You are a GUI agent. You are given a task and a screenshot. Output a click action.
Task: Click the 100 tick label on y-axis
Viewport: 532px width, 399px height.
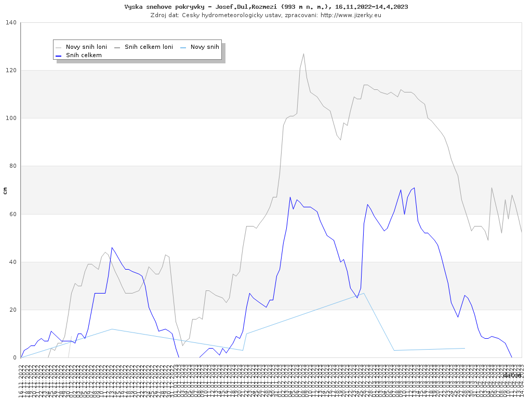tap(11, 118)
